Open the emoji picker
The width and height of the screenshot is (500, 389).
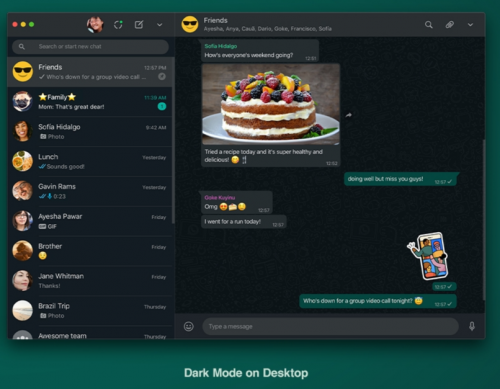click(189, 326)
